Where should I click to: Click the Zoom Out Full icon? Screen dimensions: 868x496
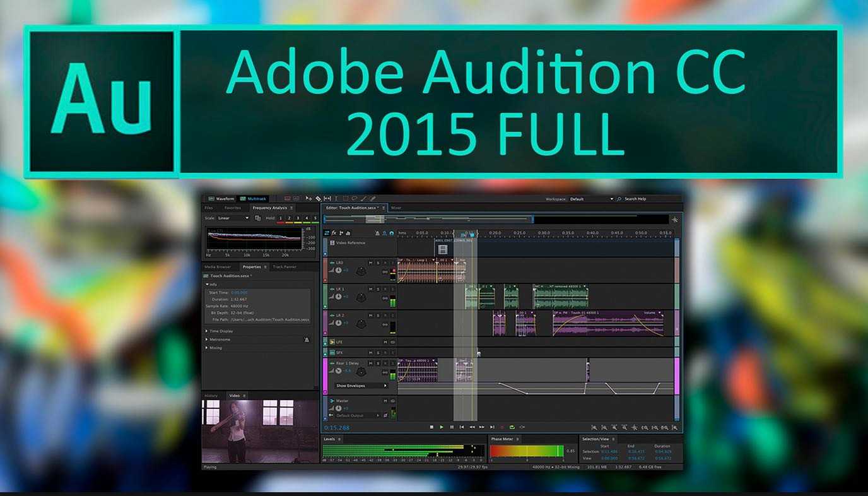point(666,427)
